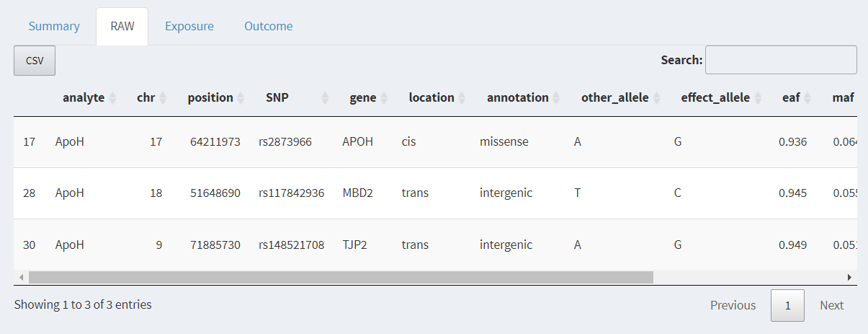
Task: Sort by gene column arrows
Action: click(x=384, y=98)
